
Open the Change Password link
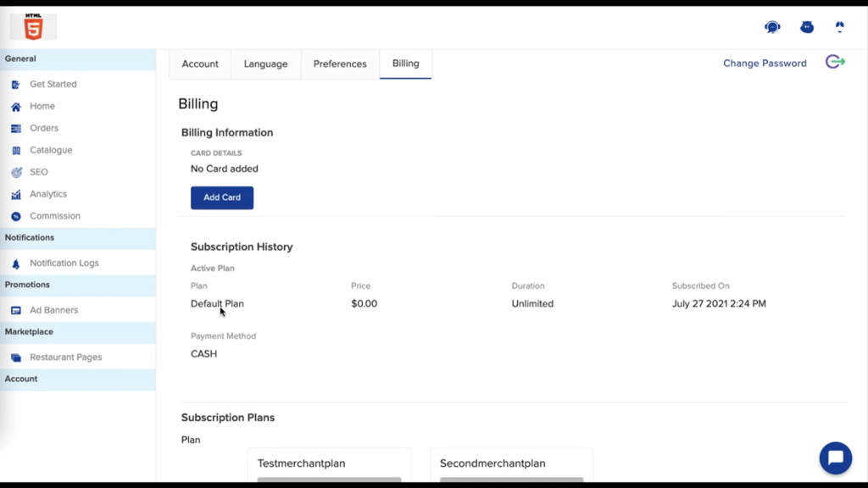[764, 63]
